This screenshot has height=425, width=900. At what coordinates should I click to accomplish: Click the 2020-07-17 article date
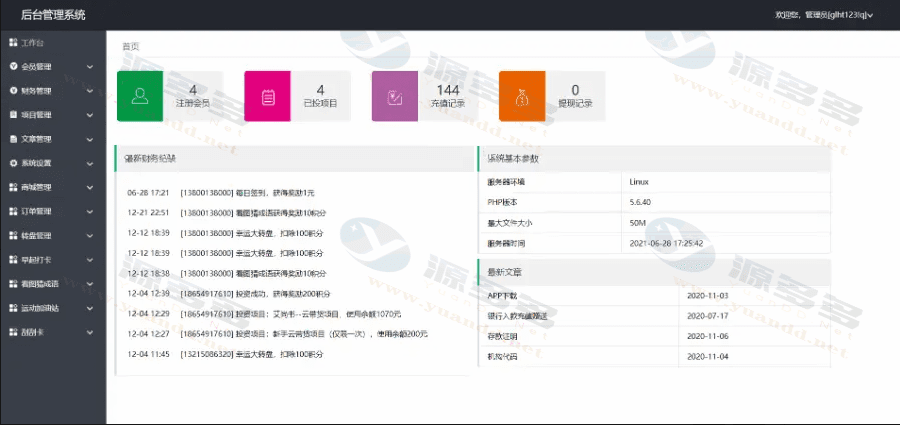pos(707,316)
